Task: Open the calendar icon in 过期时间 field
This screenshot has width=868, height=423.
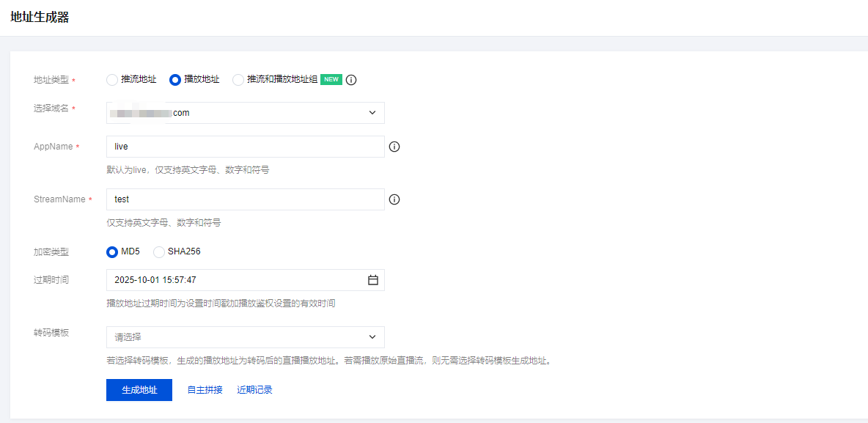Action: coord(372,280)
